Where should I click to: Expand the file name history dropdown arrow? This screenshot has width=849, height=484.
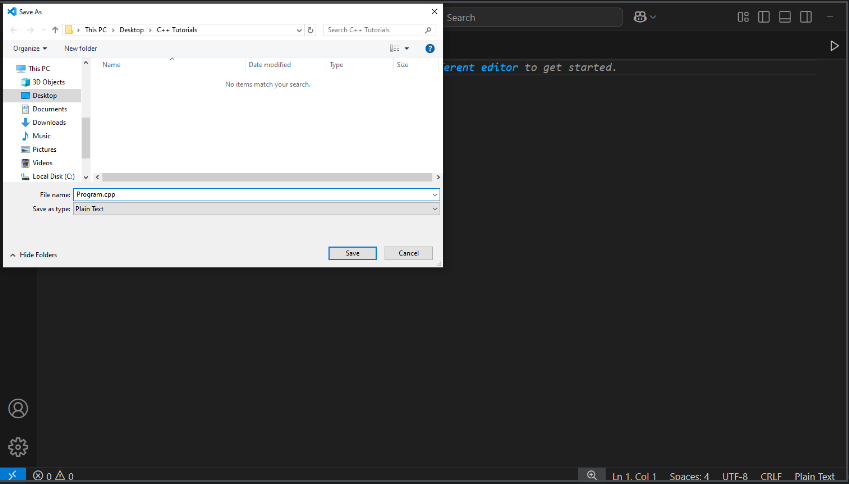tap(435, 194)
